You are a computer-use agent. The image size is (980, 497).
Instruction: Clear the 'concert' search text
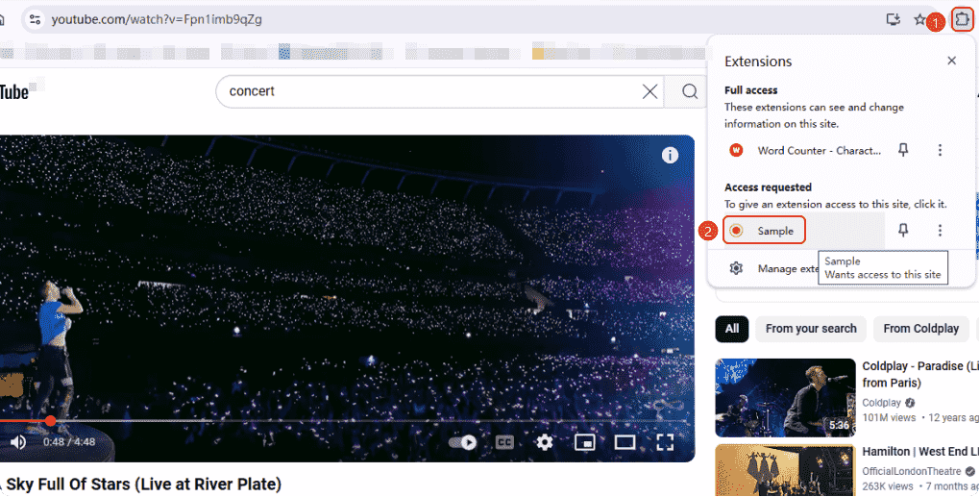tap(650, 92)
